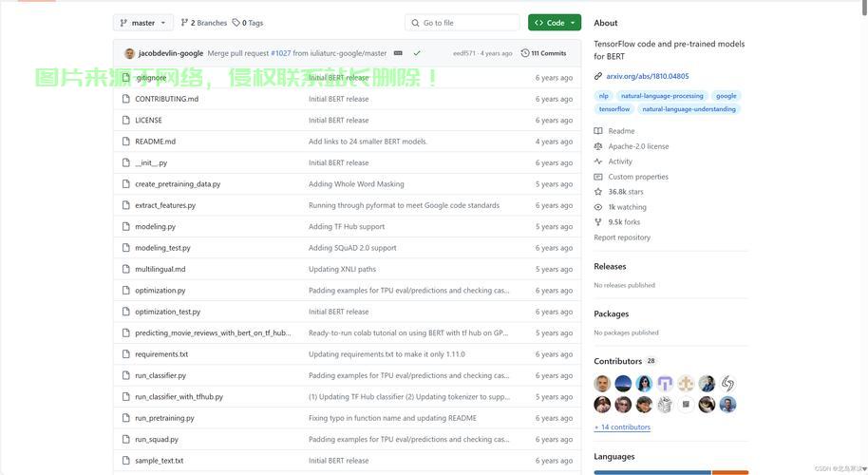Click the license scale icon

click(598, 146)
